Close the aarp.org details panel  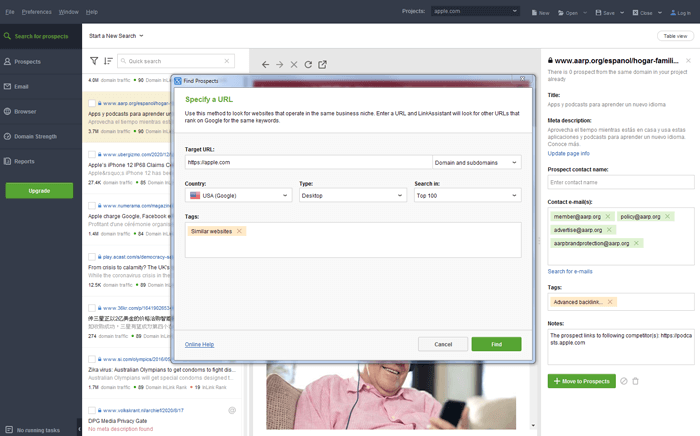[x=688, y=61]
